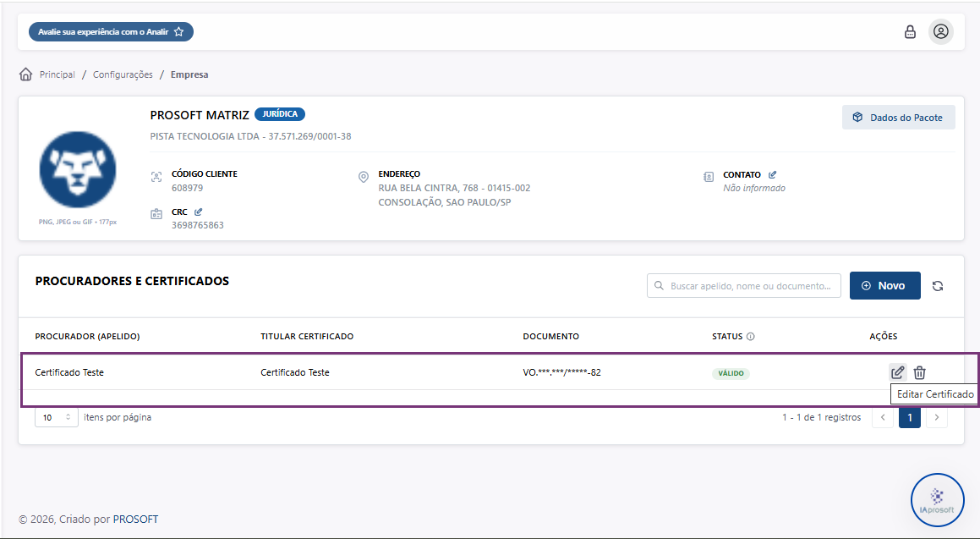This screenshot has height=539, width=980.
Task: Click CONSOLAÇÃO, SAO PAULO/SP text
Action: pyautogui.click(x=445, y=202)
